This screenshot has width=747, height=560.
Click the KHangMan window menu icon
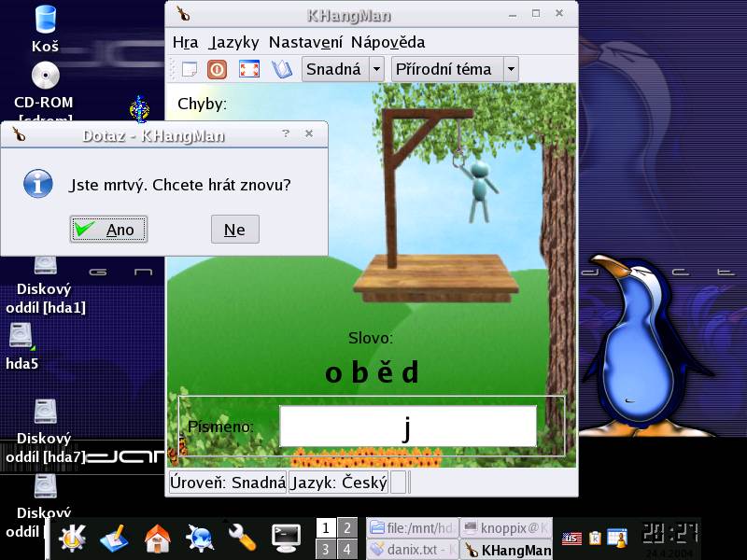[183, 14]
